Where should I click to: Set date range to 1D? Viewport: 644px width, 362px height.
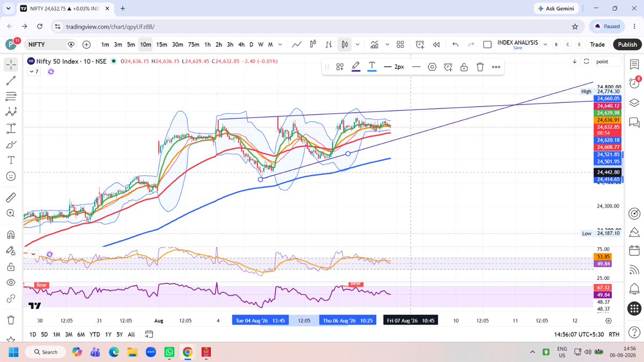(33, 334)
